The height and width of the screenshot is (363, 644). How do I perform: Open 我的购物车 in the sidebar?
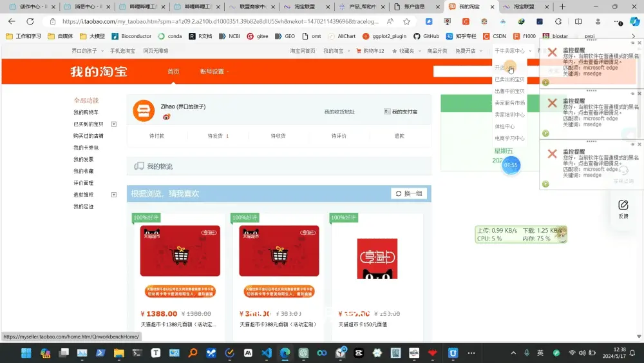coord(86,112)
